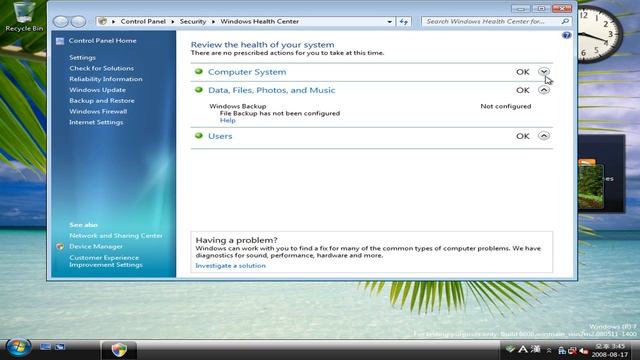Collapse the Users section chevron
The image size is (640, 360).
[x=544, y=136]
